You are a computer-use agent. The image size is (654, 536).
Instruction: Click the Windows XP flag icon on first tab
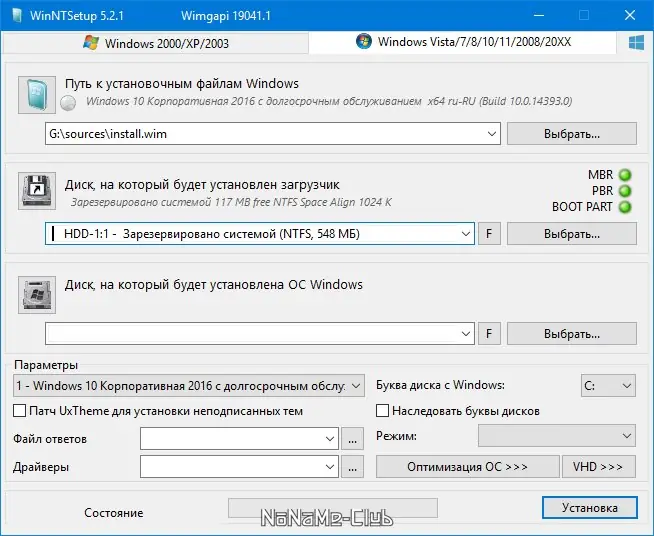click(x=91, y=43)
